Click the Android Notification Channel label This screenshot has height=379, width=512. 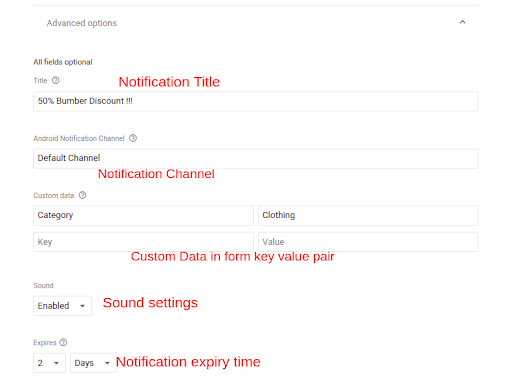[x=79, y=138]
